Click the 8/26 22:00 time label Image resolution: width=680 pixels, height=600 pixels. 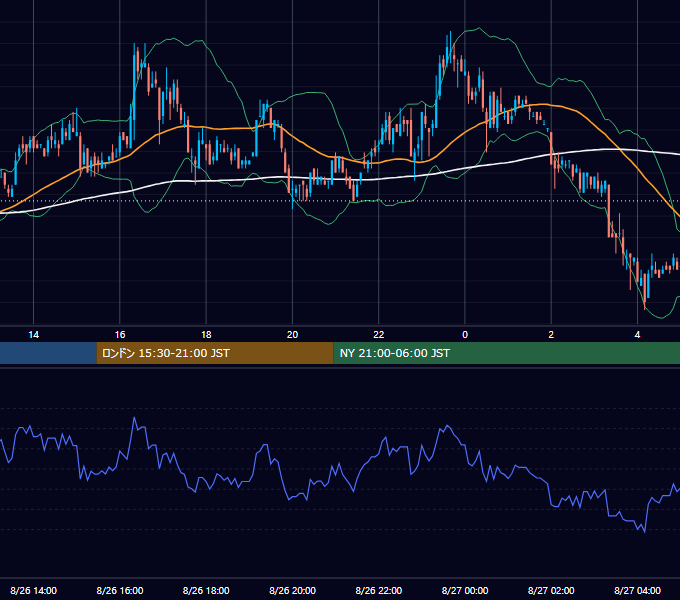pyautogui.click(x=379, y=590)
